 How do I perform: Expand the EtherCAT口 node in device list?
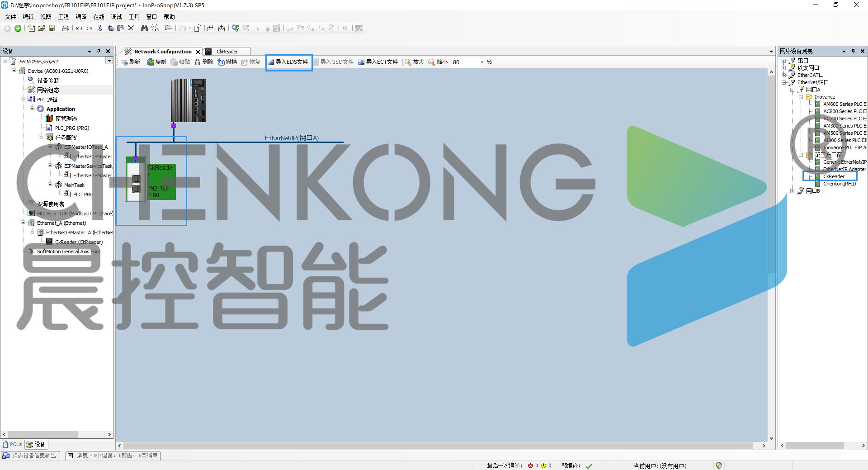(784, 75)
